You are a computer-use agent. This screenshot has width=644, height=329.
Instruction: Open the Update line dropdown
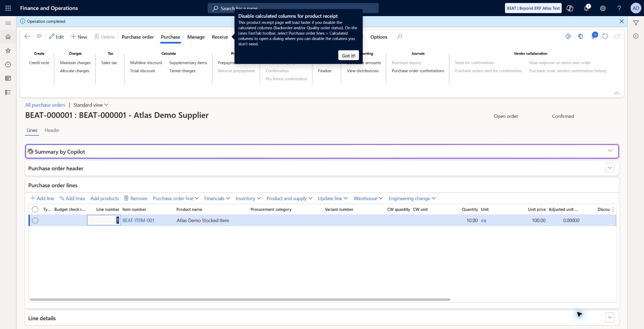point(333,198)
